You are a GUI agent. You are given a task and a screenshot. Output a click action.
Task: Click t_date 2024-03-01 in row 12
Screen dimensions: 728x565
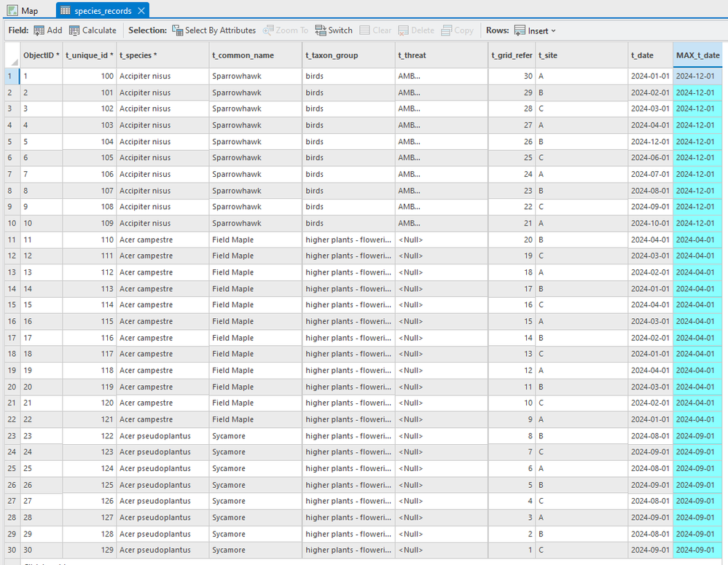[x=650, y=256]
